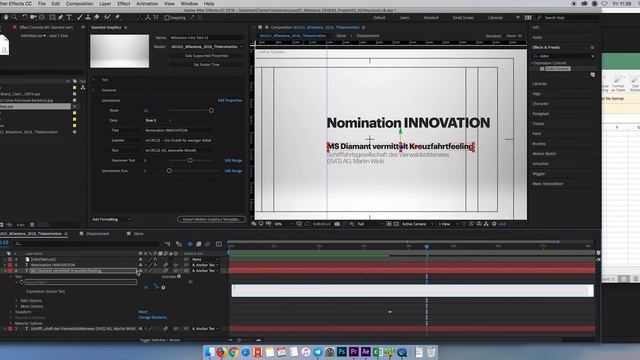The height and width of the screenshot is (360, 640).
Task: Open the Layer menu
Action: [x=105, y=3]
